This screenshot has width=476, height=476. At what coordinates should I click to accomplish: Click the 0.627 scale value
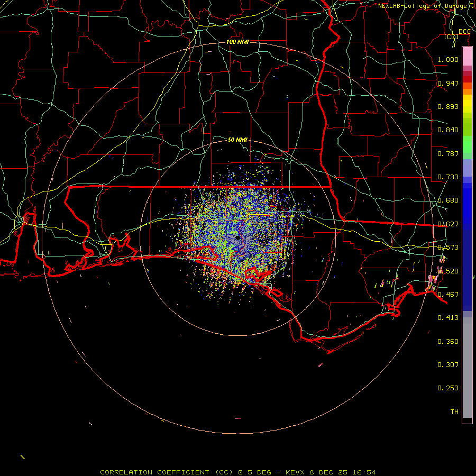coord(448,224)
